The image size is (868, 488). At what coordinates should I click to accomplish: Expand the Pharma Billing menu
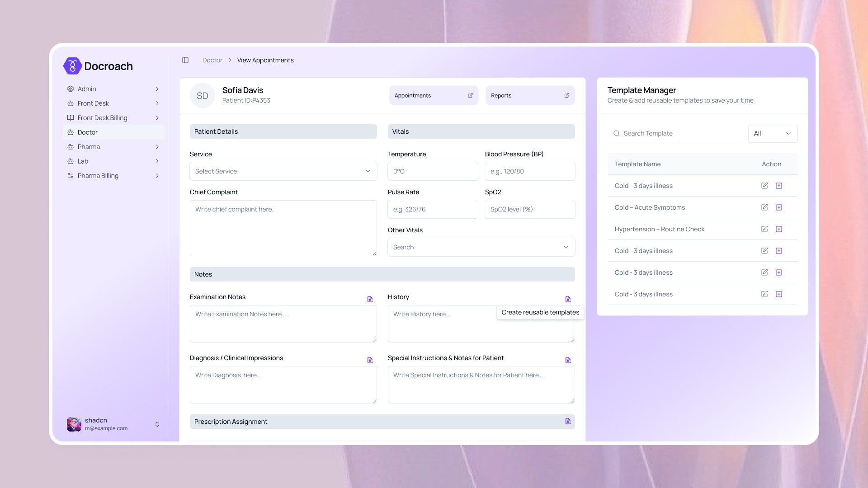[113, 176]
